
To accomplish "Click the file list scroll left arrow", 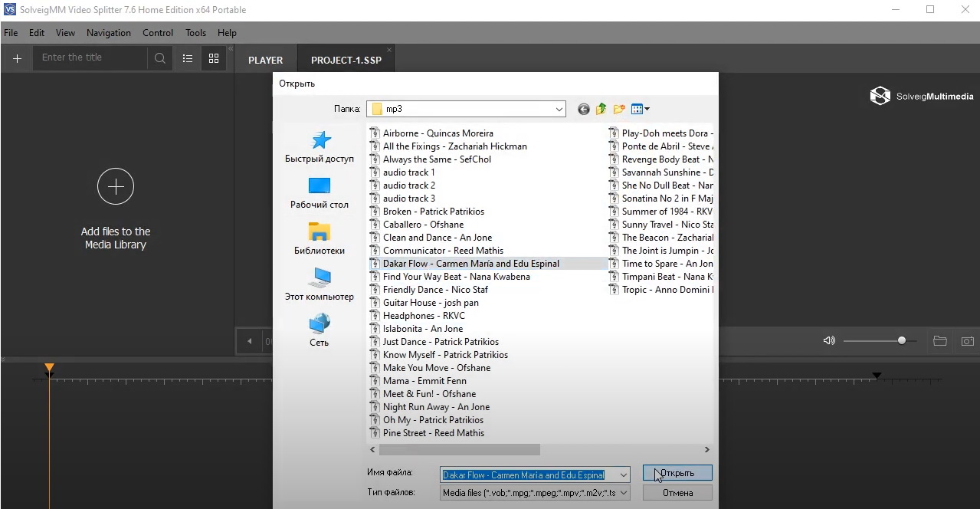I will tap(373, 450).
